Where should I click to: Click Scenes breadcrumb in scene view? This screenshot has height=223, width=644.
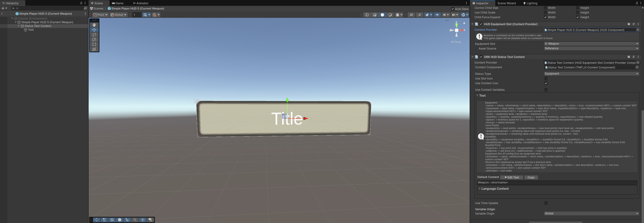pos(98,9)
